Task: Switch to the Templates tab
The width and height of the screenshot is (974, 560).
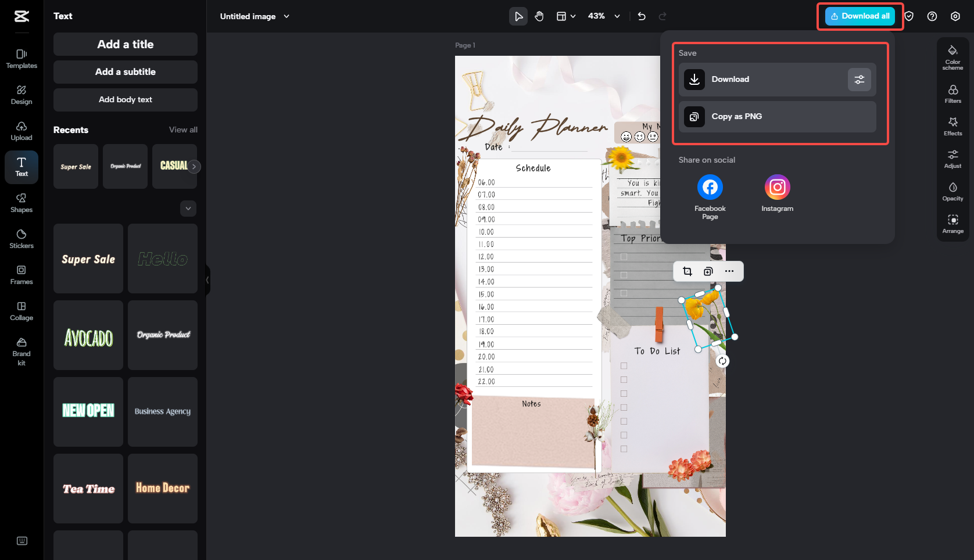Action: point(22,58)
